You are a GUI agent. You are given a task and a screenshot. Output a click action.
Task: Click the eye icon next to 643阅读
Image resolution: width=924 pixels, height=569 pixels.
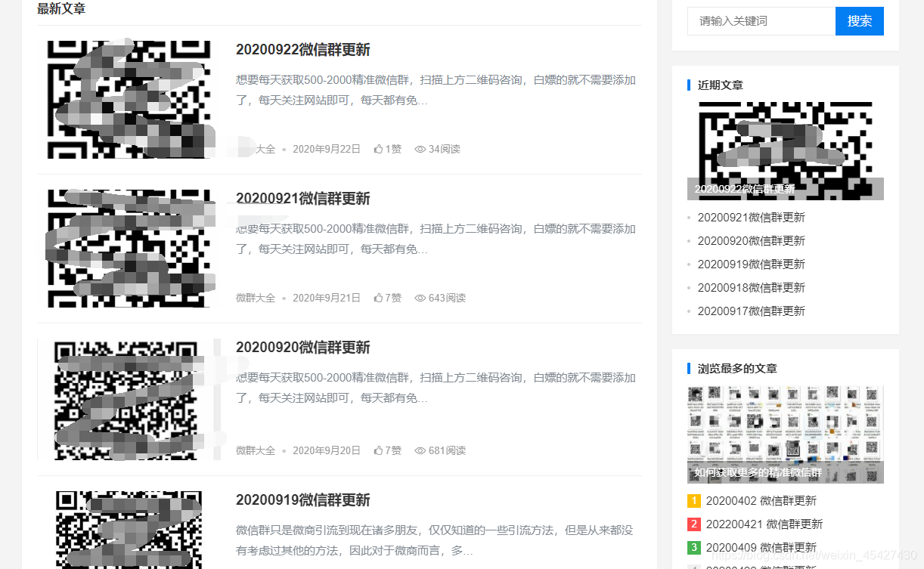click(420, 298)
